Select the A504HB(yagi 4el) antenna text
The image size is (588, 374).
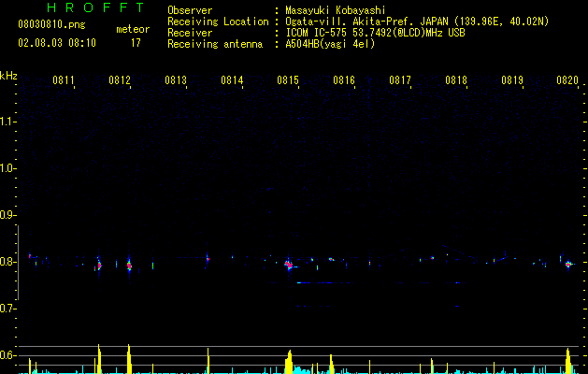pyautogui.click(x=330, y=44)
